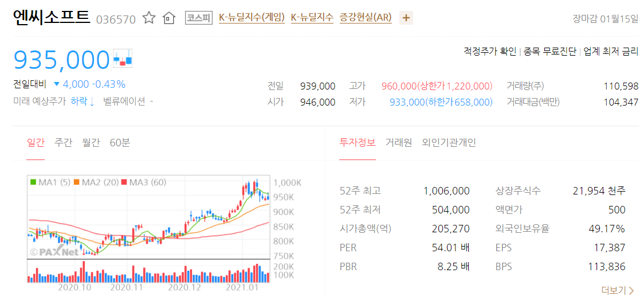This screenshot has width=644, height=304.
Task: Switch chart to 월간 tab
Action: click(x=91, y=143)
